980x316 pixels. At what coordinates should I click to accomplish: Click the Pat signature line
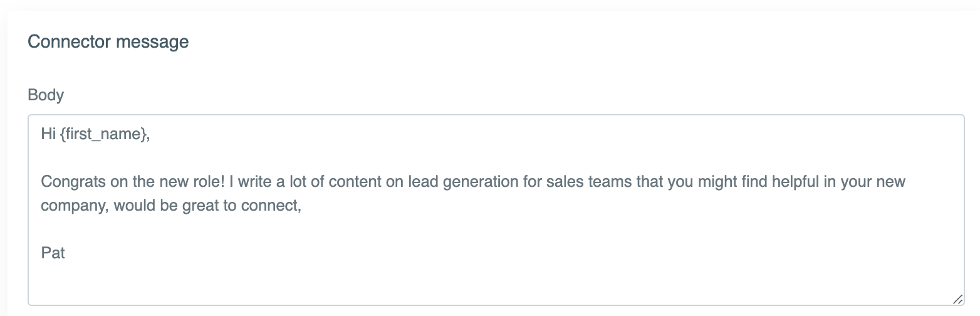click(53, 253)
